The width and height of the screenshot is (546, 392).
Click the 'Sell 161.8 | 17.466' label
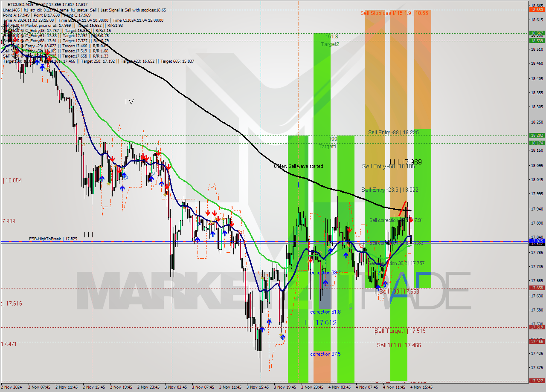click(x=398, y=345)
